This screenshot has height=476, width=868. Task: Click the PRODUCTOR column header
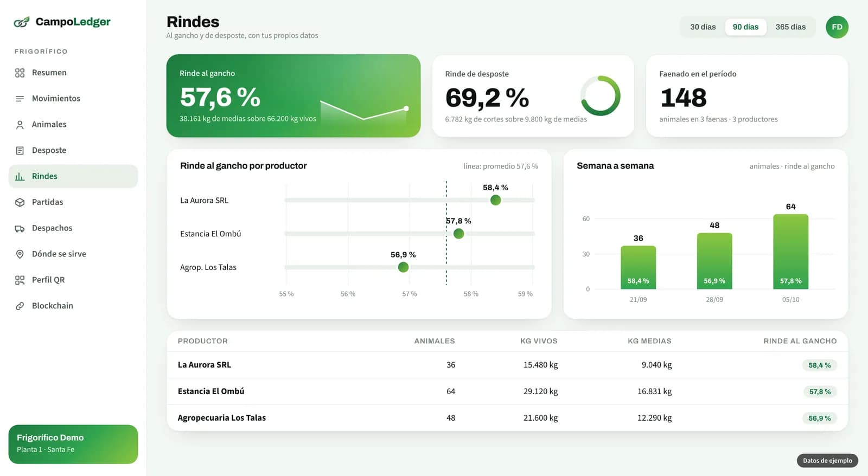point(203,341)
